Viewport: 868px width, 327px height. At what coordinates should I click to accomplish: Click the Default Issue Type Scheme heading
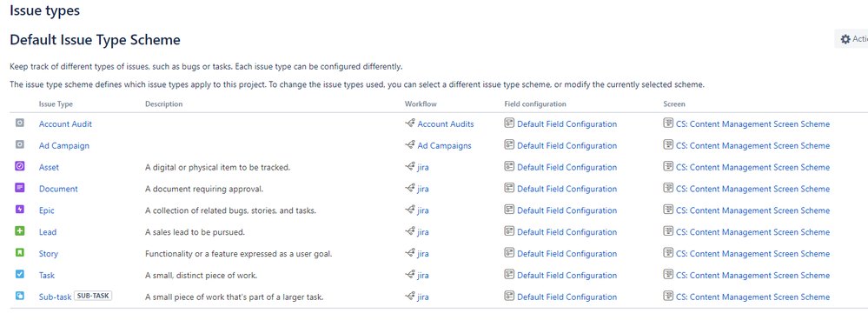pos(96,40)
